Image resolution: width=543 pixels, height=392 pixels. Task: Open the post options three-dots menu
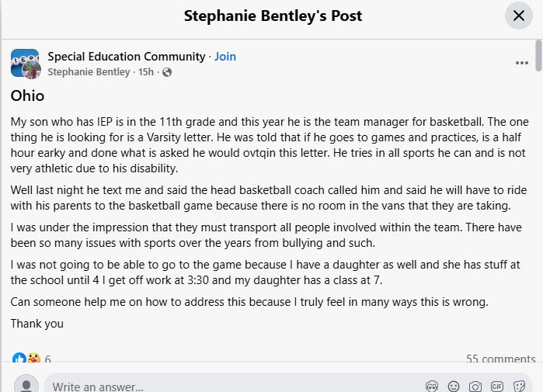[x=521, y=64]
